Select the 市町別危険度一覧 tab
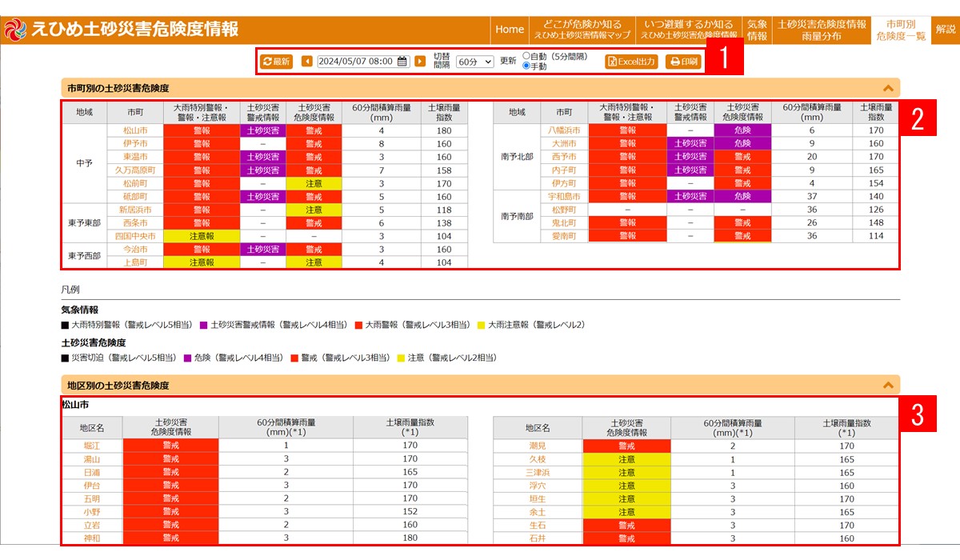This screenshot has height=560, width=960. pyautogui.click(x=902, y=30)
